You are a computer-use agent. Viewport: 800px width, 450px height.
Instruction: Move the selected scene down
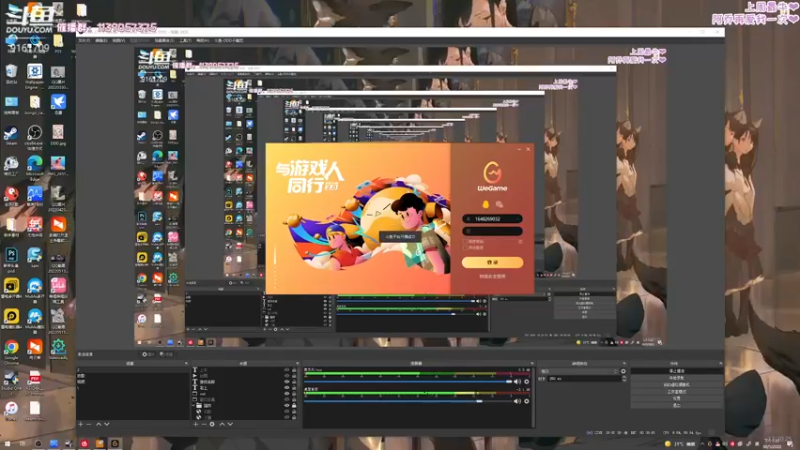coord(107,424)
